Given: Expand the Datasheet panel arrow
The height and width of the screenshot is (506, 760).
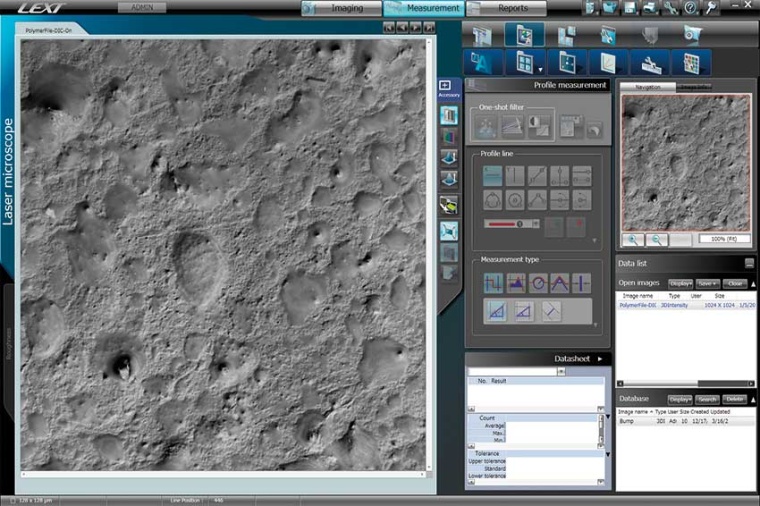Looking at the screenshot, I should coord(600,358).
